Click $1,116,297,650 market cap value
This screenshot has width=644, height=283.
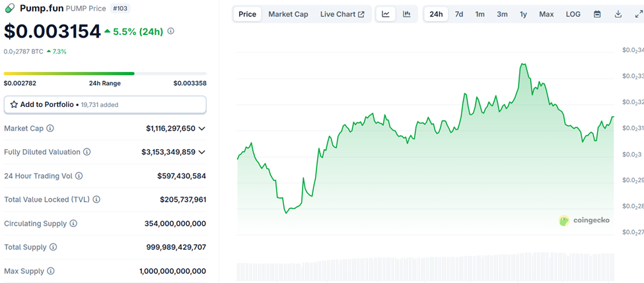coord(171,129)
